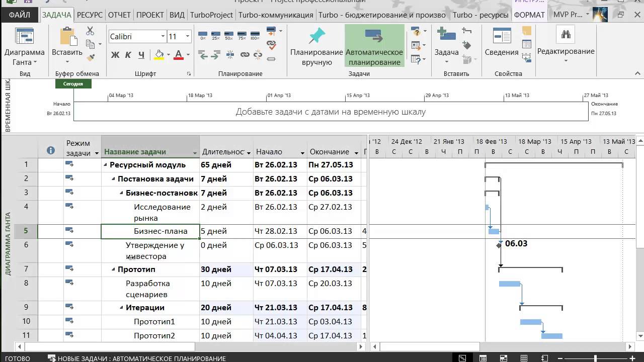Image resolution: width=644 pixels, height=362 pixels.
Task: Collapse the Прототип summary task
Action: pos(114,269)
